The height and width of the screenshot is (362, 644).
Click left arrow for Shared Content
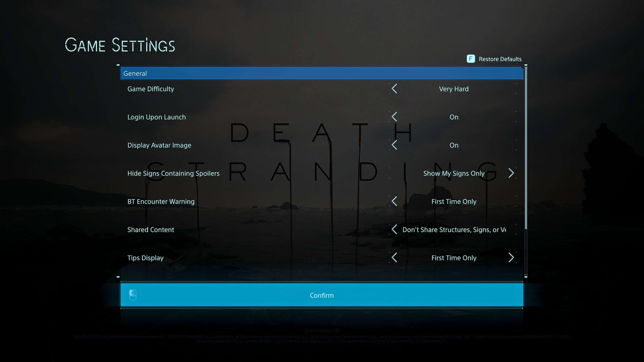tap(394, 230)
